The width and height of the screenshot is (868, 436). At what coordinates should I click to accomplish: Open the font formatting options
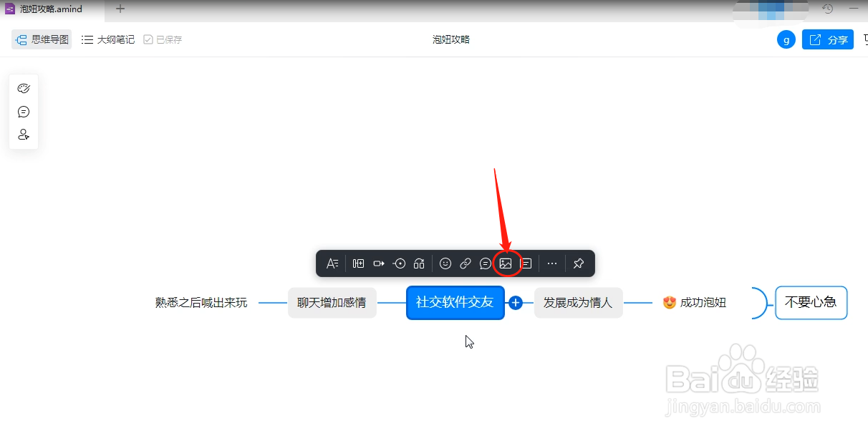pos(332,263)
